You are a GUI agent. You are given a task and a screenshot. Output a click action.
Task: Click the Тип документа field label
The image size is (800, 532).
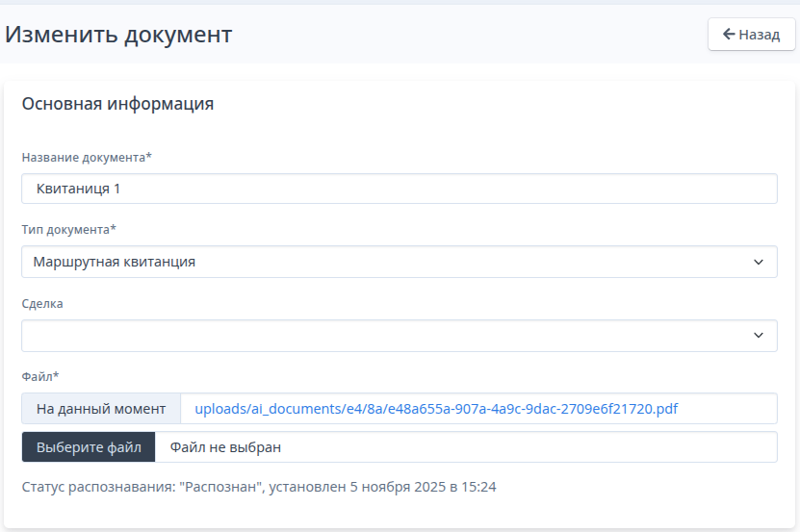(68, 230)
